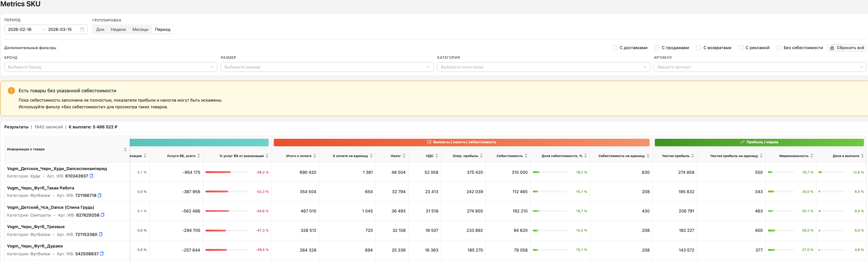Open the Бренд dropdown
The height and width of the screenshot is (262, 868).
click(110, 67)
